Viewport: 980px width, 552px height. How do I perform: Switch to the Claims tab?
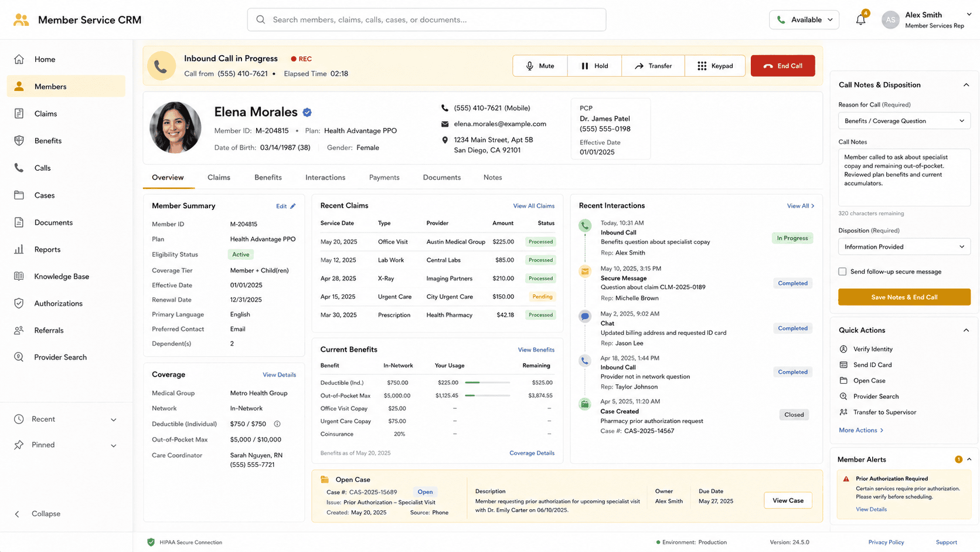pos(219,177)
